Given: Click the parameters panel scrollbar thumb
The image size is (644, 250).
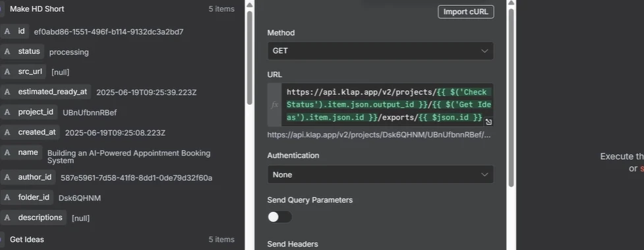Looking at the screenshot, I should (x=511, y=97).
